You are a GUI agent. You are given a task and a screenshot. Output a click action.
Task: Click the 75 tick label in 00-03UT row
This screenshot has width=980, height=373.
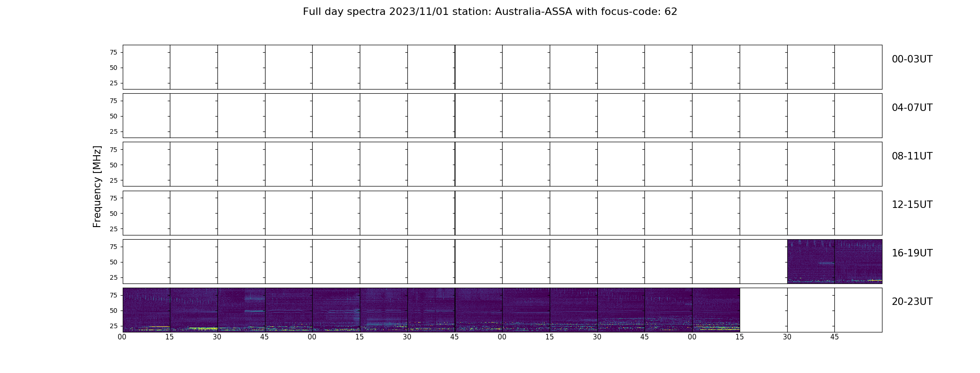pos(113,52)
